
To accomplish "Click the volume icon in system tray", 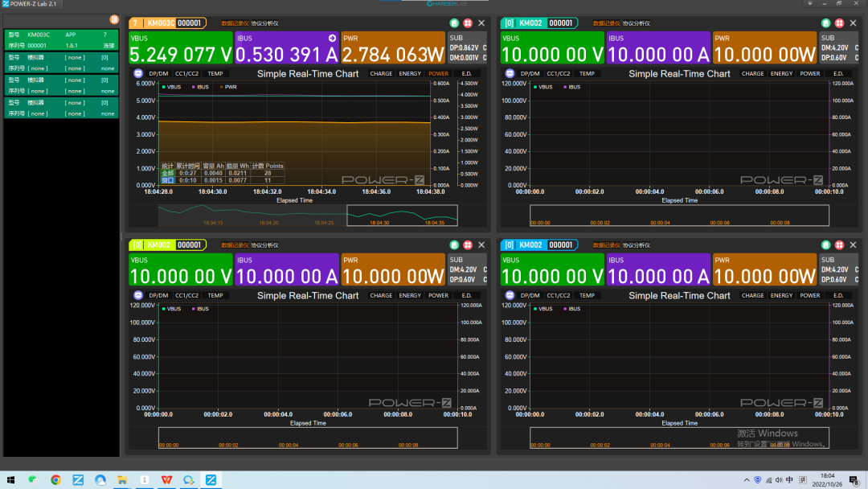I will point(779,480).
